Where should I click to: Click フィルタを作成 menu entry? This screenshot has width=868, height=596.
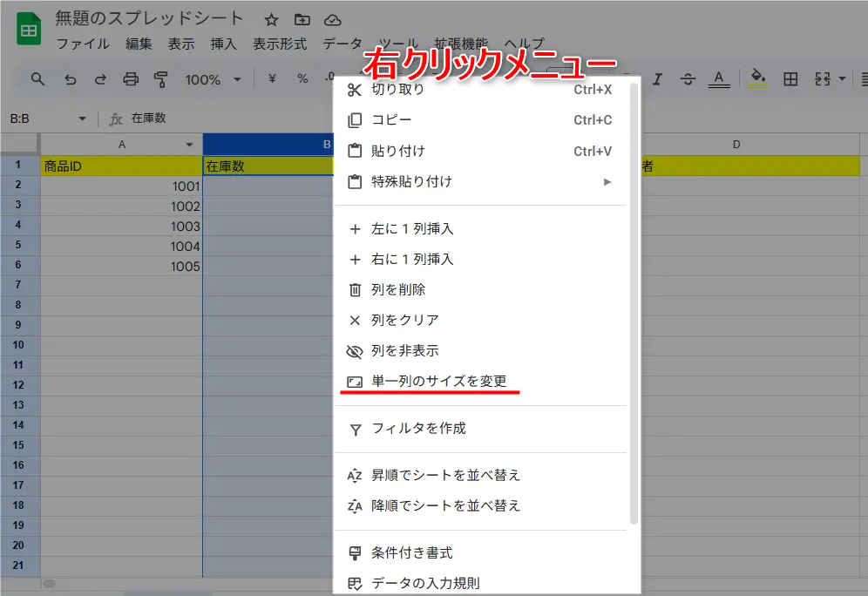[418, 429]
